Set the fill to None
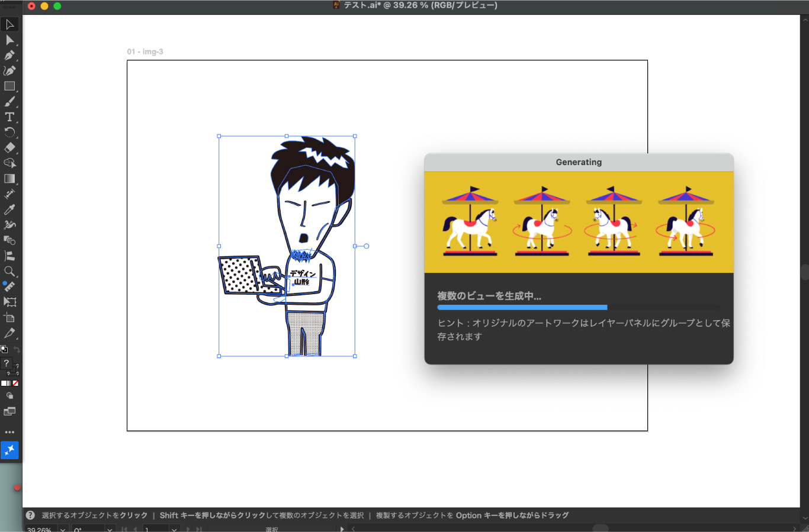Viewport: 809px width, 532px height. [15, 383]
